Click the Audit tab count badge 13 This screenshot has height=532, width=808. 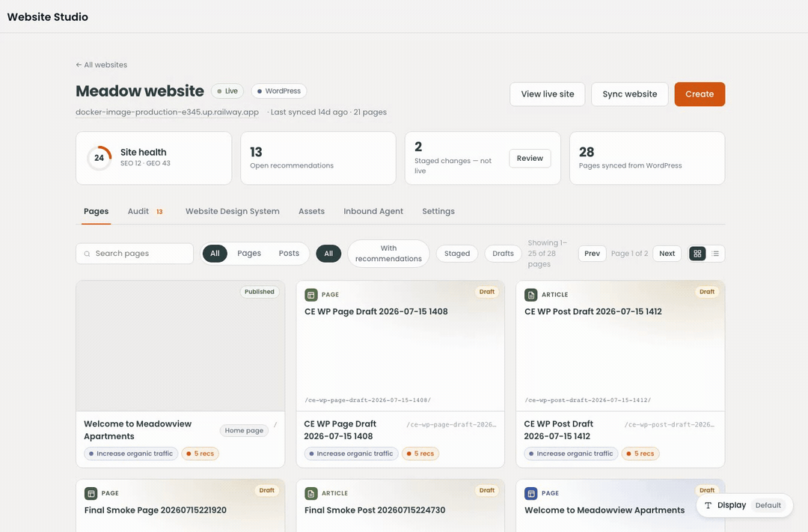[x=159, y=212]
